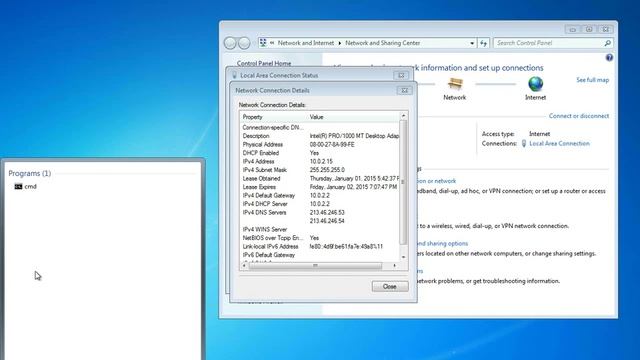Select the IPv4 DHCP Server row
The width and height of the screenshot is (640, 360).
(x=320, y=204)
